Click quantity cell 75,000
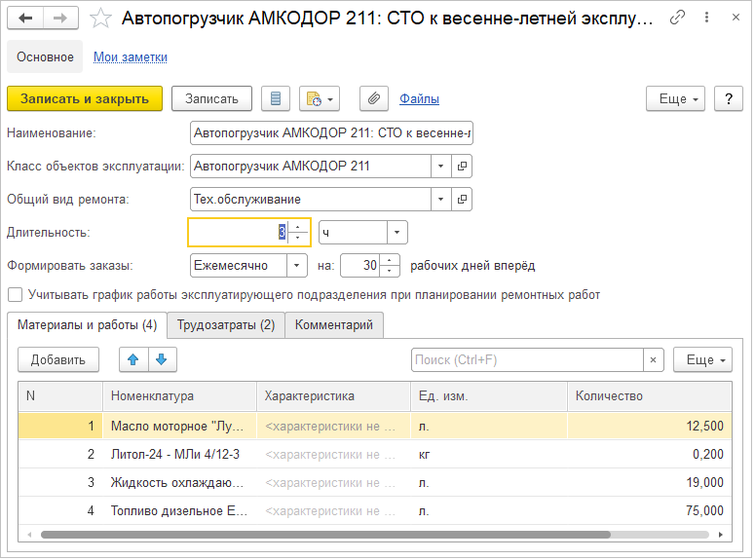The width and height of the screenshot is (755, 560). [x=650, y=511]
